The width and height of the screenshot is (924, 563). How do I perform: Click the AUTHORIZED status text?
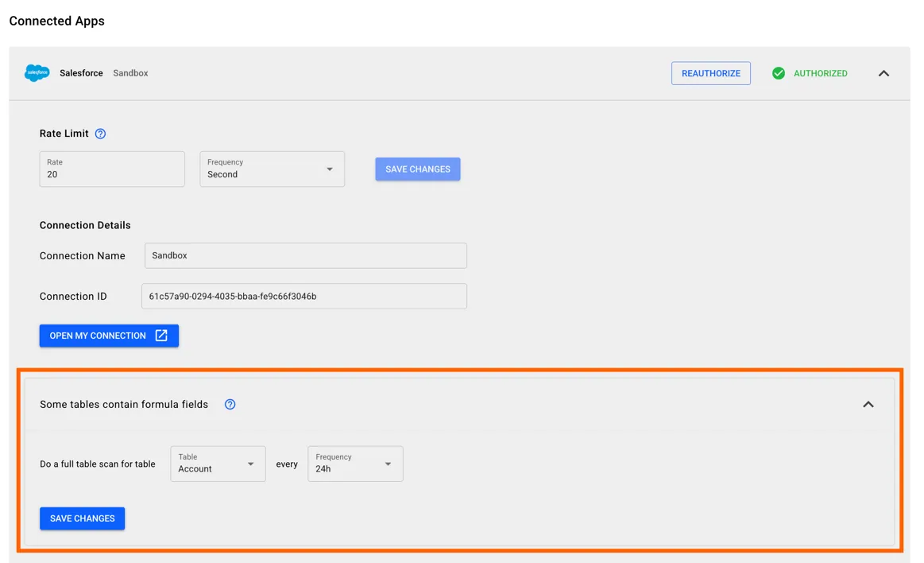click(820, 73)
